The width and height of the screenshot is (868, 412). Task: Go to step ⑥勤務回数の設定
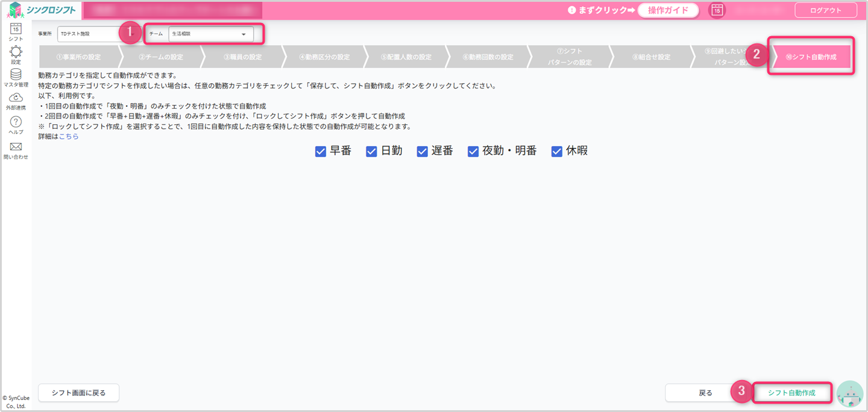pos(488,57)
